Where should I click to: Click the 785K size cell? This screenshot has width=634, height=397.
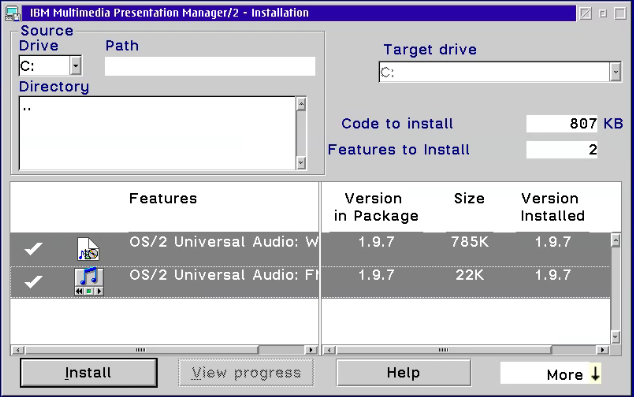469,242
